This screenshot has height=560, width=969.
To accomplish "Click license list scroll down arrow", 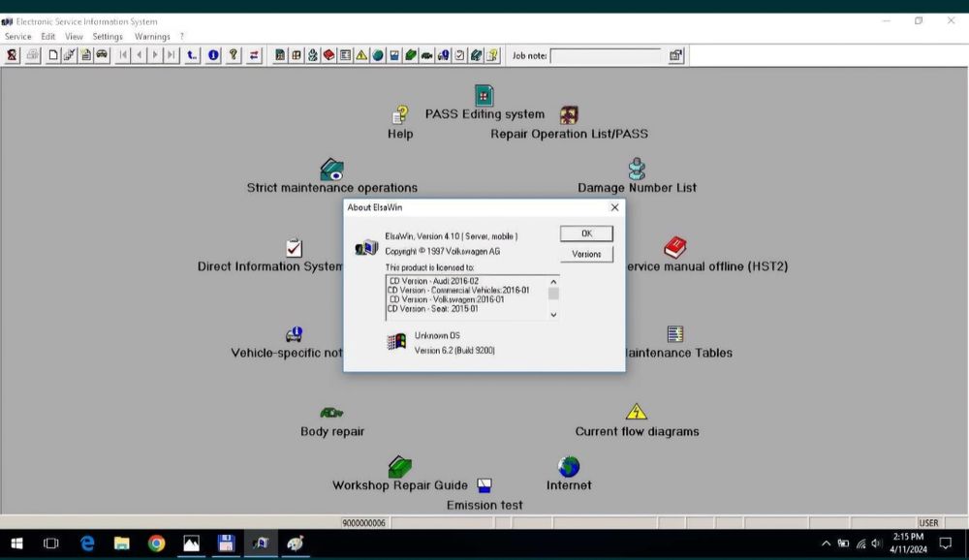I will pyautogui.click(x=553, y=315).
